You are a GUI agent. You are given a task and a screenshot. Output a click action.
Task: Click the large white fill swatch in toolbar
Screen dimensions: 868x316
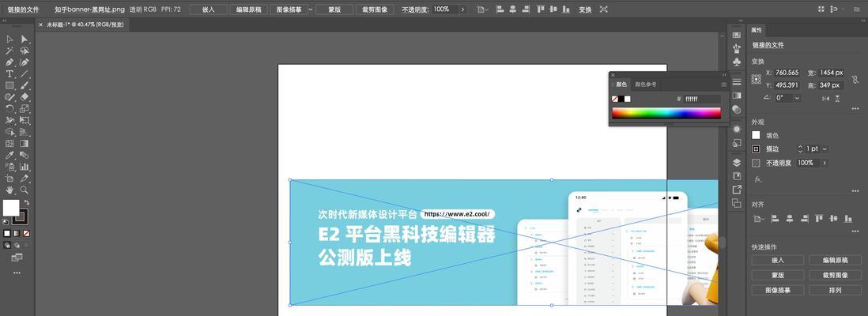point(11,208)
